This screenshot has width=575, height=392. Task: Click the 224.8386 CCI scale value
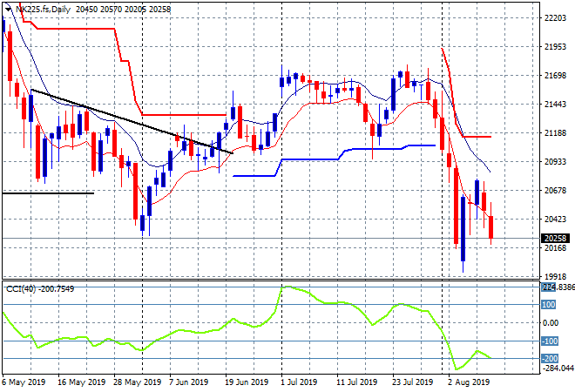tap(558, 287)
